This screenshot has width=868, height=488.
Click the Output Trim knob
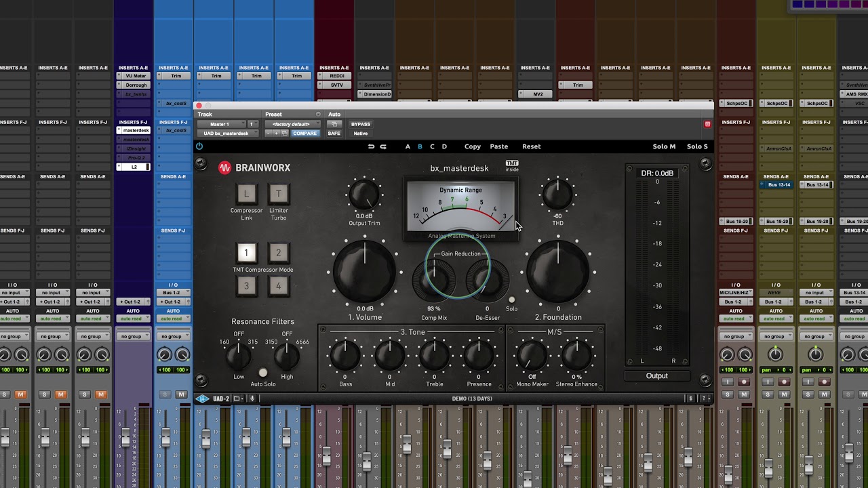[365, 195]
